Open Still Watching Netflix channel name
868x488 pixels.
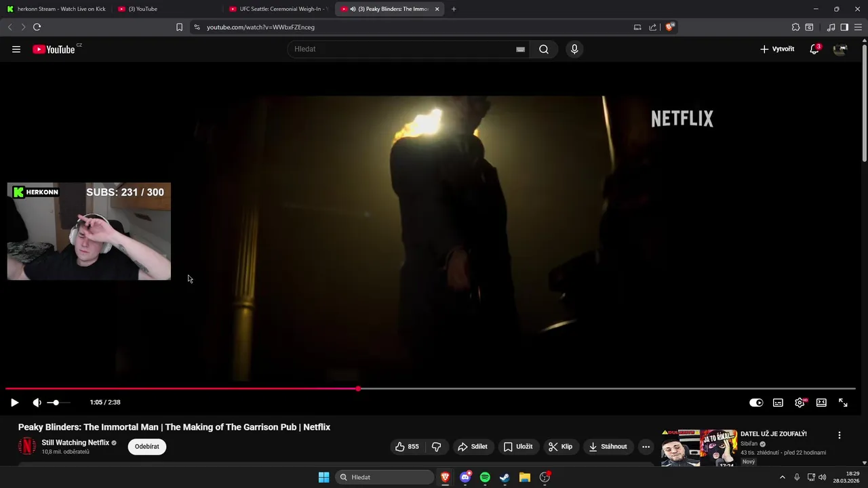(75, 443)
